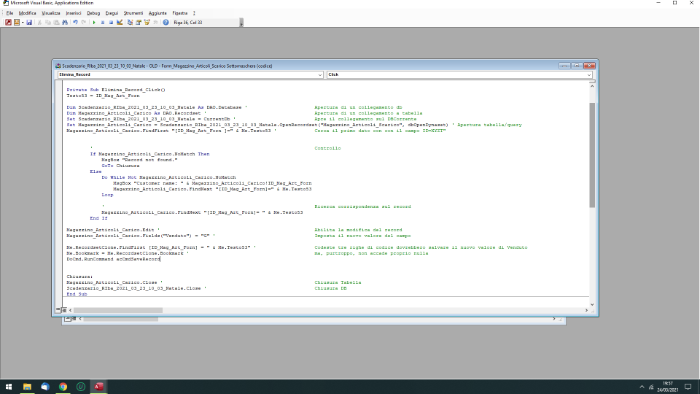The height and width of the screenshot is (394, 700).
Task: Click the Copy toolbar icon
Action: [x=48, y=22]
